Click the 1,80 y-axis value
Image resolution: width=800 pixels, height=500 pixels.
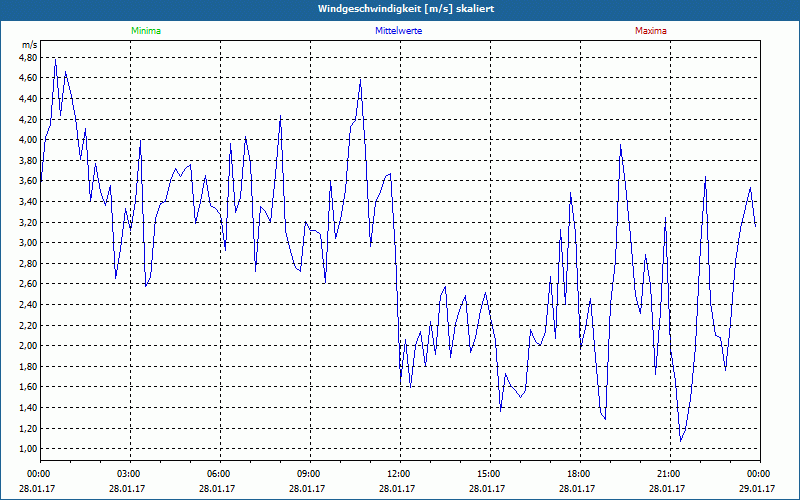click(x=29, y=366)
